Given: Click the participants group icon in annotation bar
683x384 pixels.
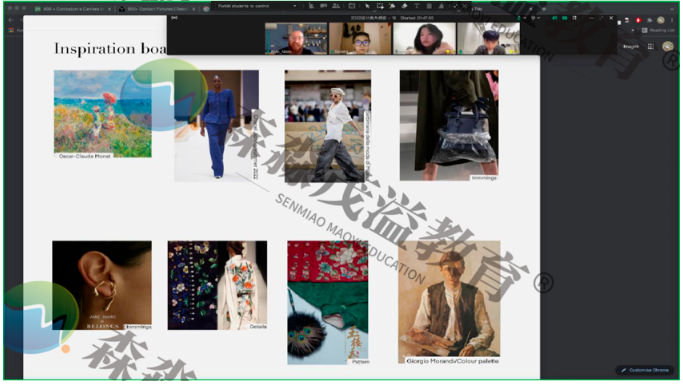Looking at the screenshot, I should coord(336,6).
